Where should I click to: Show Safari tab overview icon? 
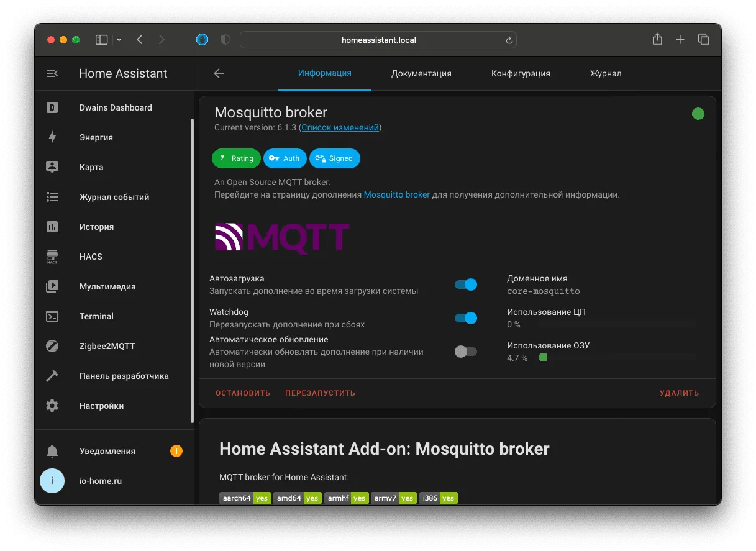704,40
